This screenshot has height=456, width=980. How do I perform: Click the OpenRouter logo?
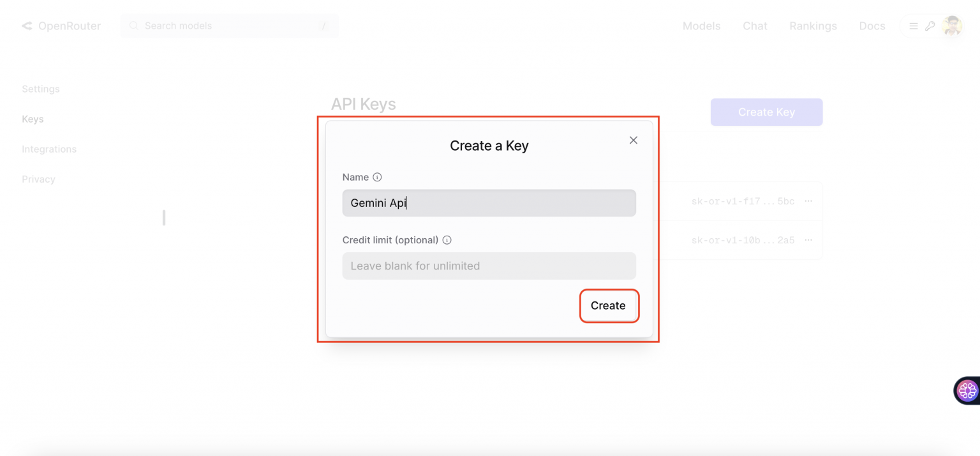click(61, 26)
